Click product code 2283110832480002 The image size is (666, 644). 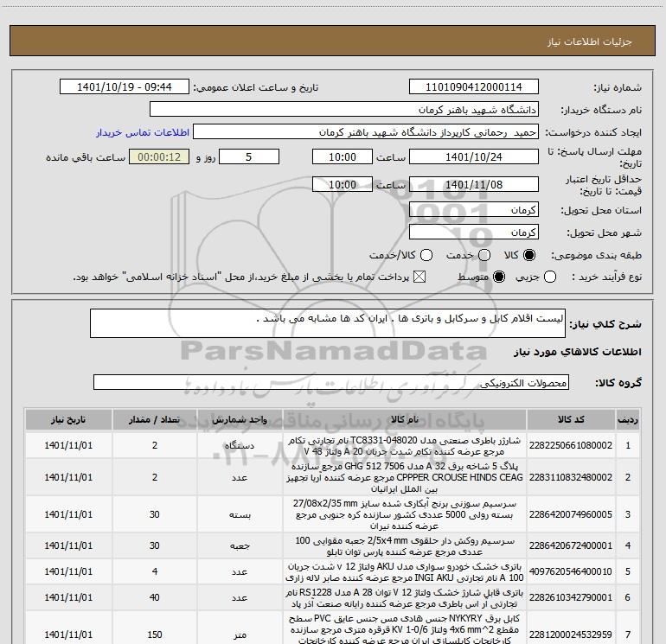(x=571, y=477)
